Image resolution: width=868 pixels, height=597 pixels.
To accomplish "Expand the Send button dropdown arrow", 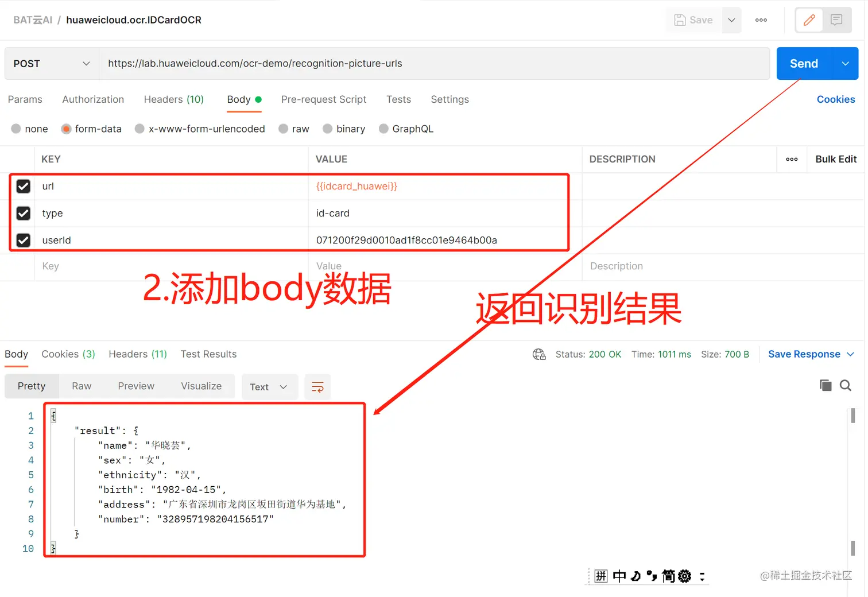I will point(845,64).
